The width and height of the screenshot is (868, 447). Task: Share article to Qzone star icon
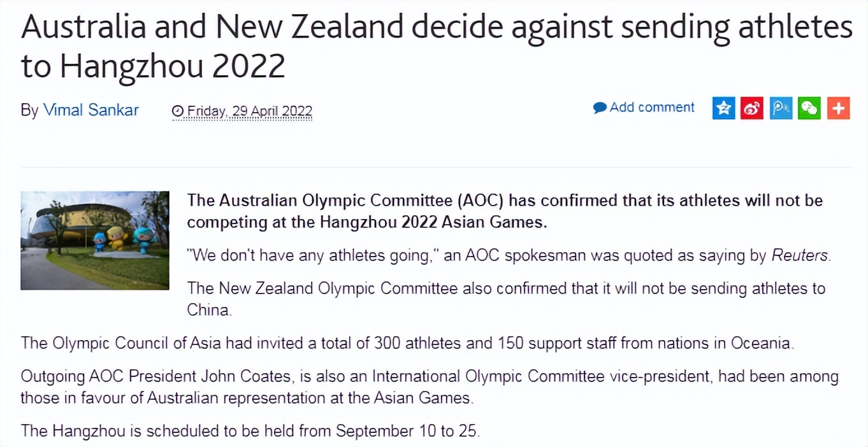tap(723, 109)
